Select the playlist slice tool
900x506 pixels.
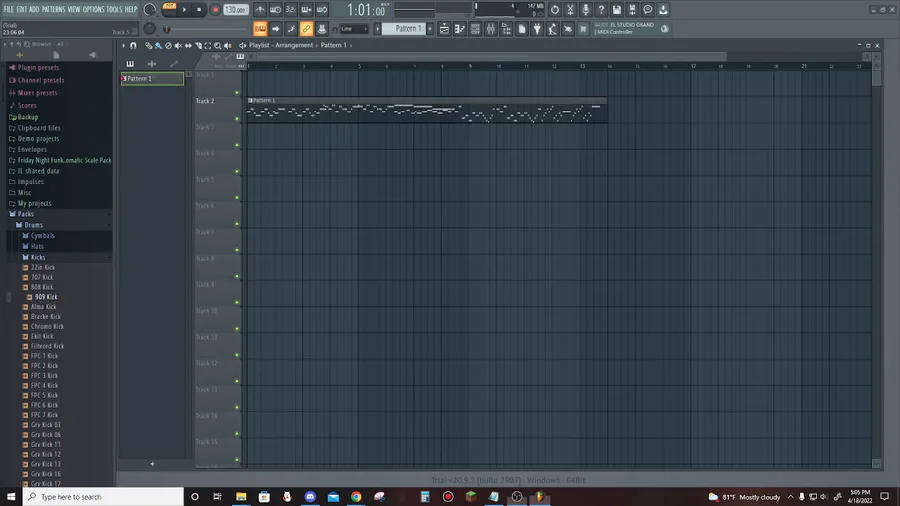tap(198, 45)
